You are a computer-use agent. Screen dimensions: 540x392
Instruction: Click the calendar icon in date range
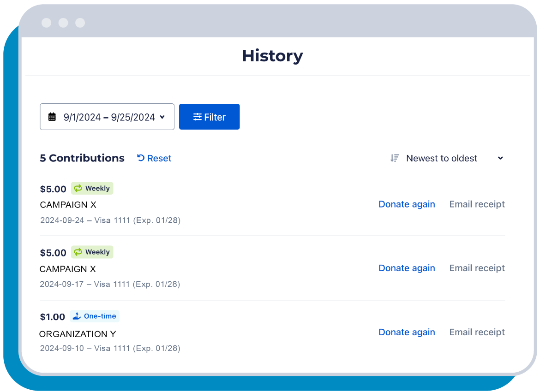coord(52,117)
